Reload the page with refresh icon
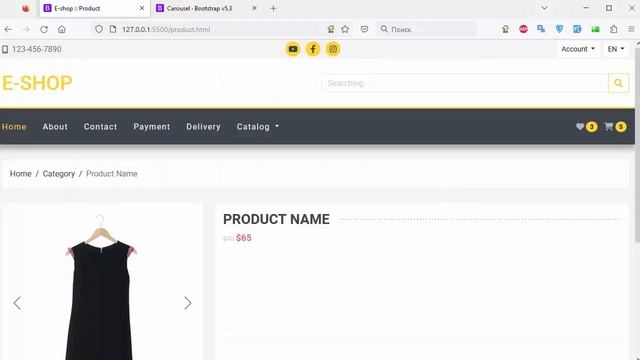Screen dimensions: 640x360 44,29
